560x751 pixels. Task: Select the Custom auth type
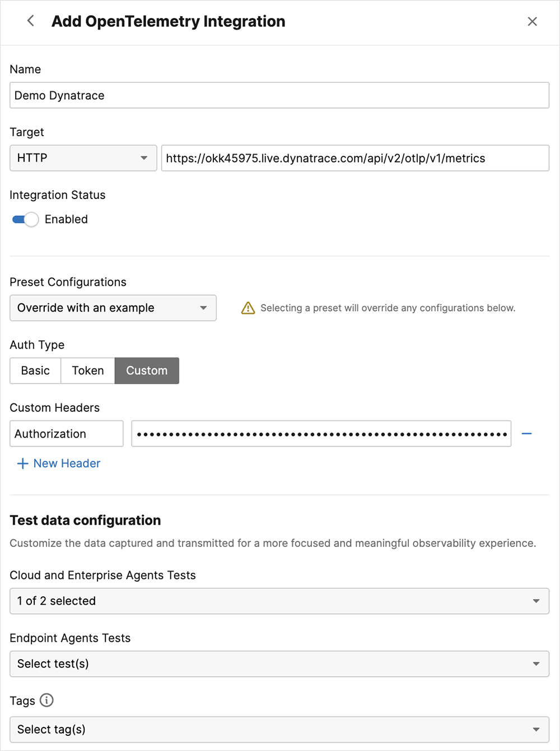(147, 371)
